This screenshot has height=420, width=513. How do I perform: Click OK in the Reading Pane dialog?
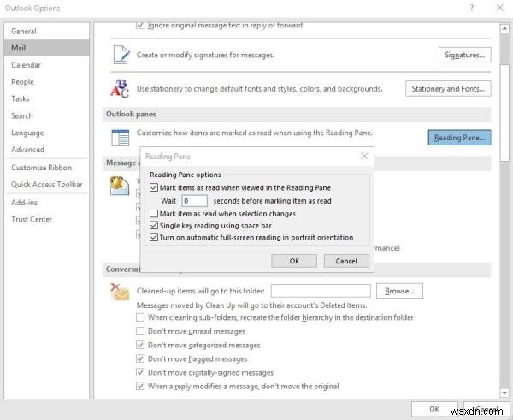pyautogui.click(x=294, y=261)
